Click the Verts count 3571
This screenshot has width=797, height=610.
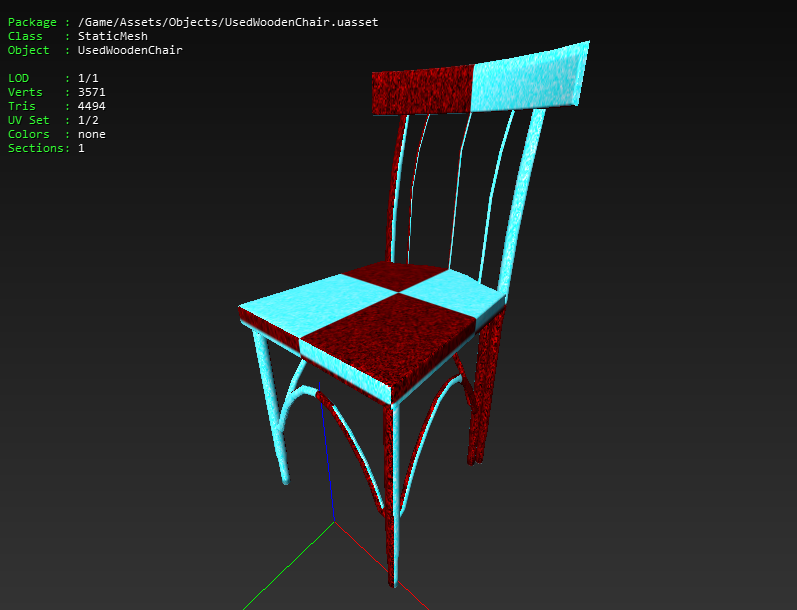[91, 92]
